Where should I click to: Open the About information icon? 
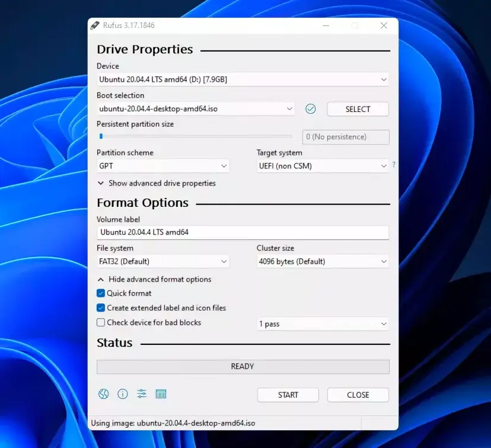coord(122,394)
